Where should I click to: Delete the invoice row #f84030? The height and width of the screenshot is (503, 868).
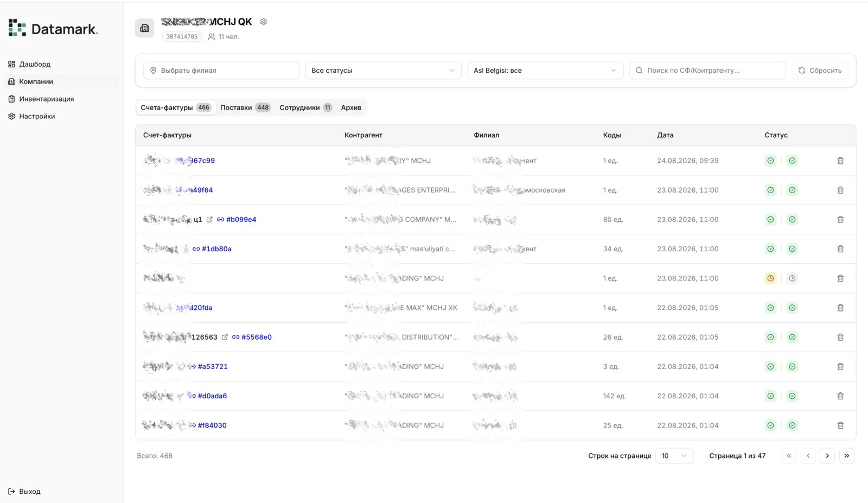pyautogui.click(x=840, y=425)
